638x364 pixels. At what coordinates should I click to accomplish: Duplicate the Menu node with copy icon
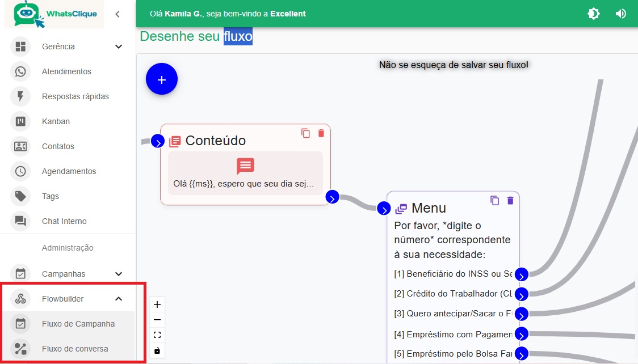(x=495, y=200)
